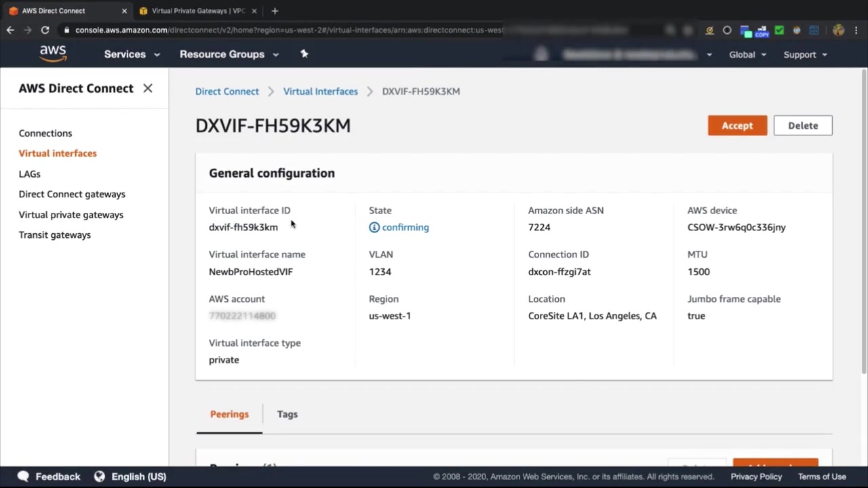This screenshot has width=868, height=488.
Task: Open the Terms of Use link
Action: click(x=822, y=476)
